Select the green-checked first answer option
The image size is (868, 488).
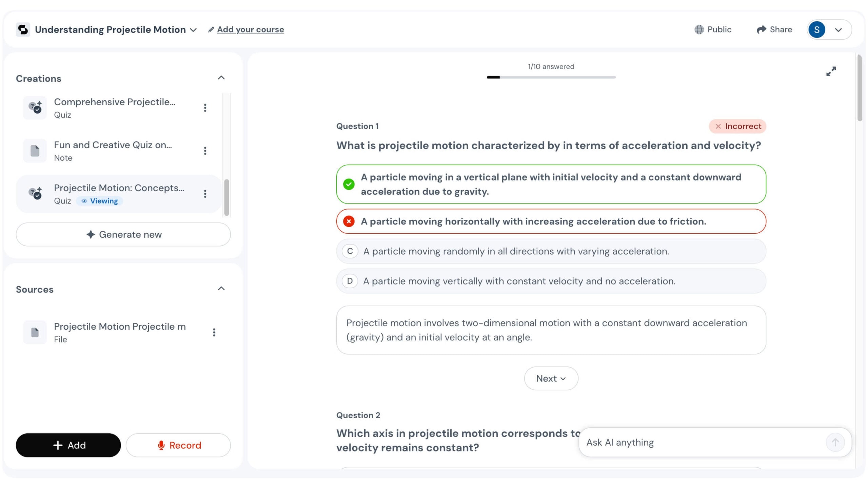pyautogui.click(x=551, y=184)
